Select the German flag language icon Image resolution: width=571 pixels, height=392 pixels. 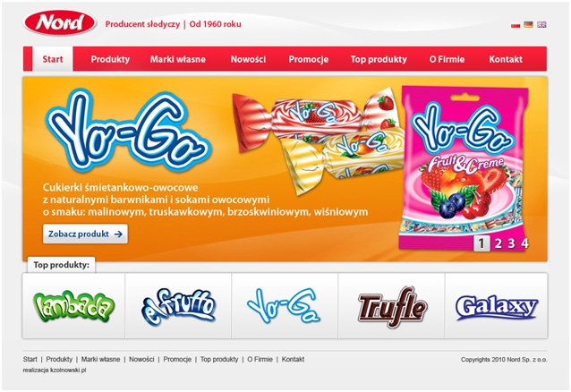tap(528, 24)
